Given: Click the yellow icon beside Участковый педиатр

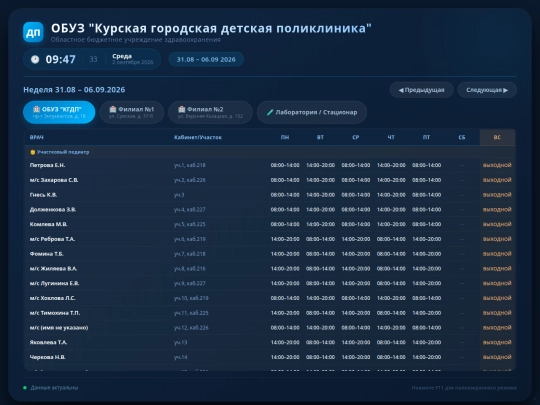Looking at the screenshot, I should pyautogui.click(x=33, y=152).
